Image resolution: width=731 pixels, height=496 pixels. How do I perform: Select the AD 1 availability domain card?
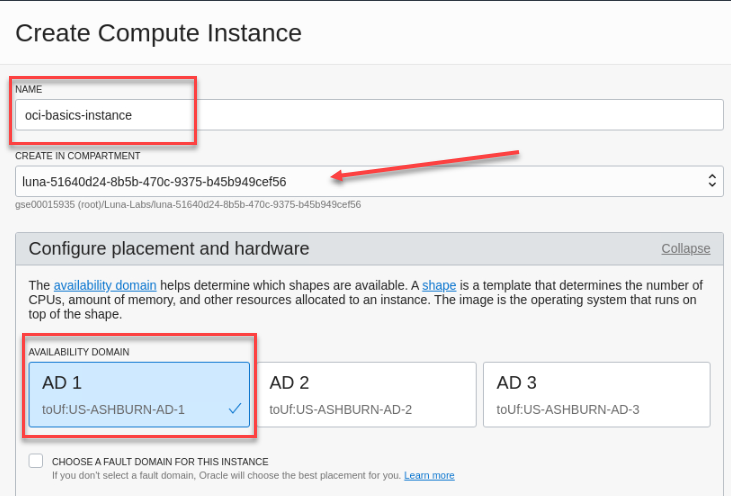[139, 394]
